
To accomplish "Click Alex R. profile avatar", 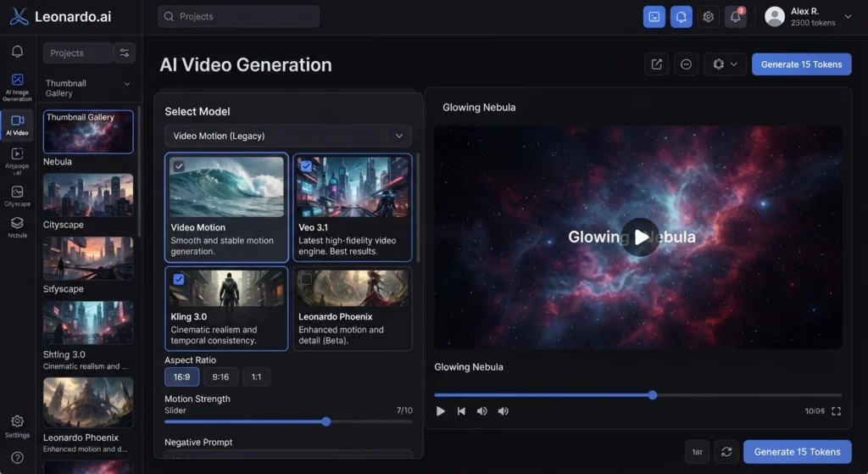I will 775,17.
